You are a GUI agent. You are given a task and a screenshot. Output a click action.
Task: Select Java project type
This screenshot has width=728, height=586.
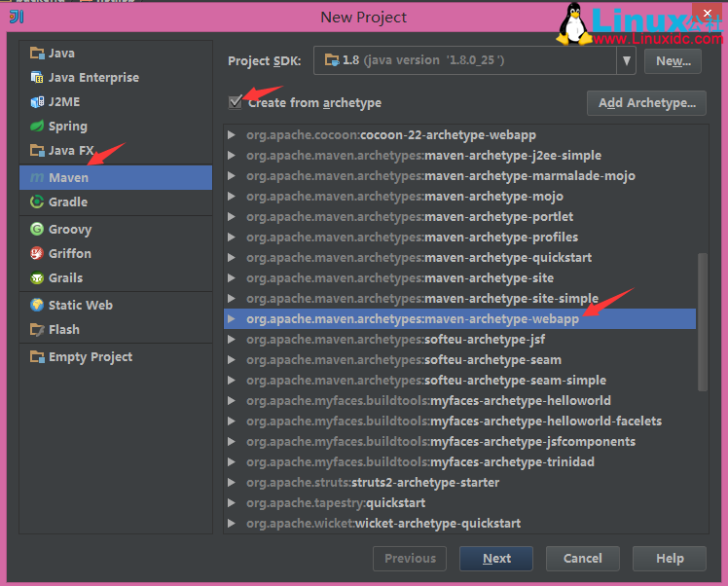[x=116, y=53]
